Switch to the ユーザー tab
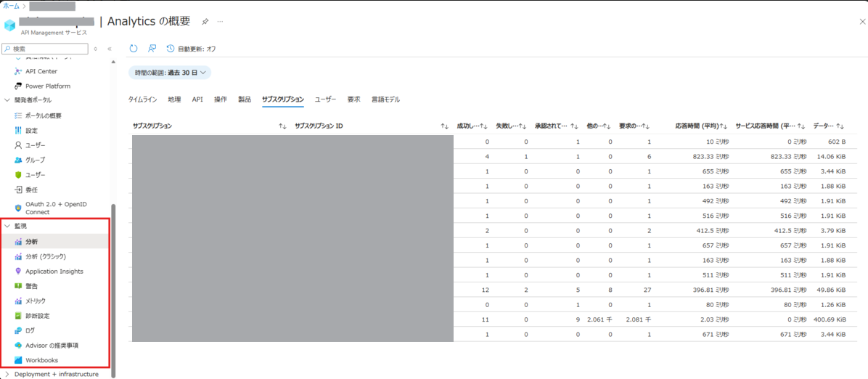 pyautogui.click(x=325, y=99)
